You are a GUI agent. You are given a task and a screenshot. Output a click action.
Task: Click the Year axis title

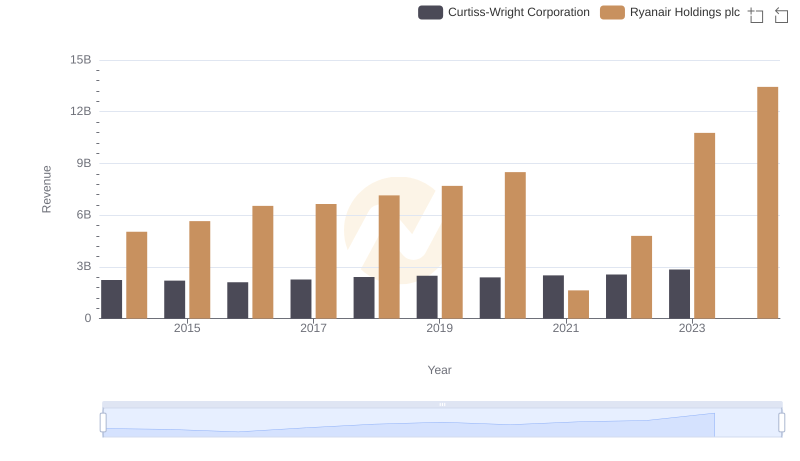tap(439, 370)
